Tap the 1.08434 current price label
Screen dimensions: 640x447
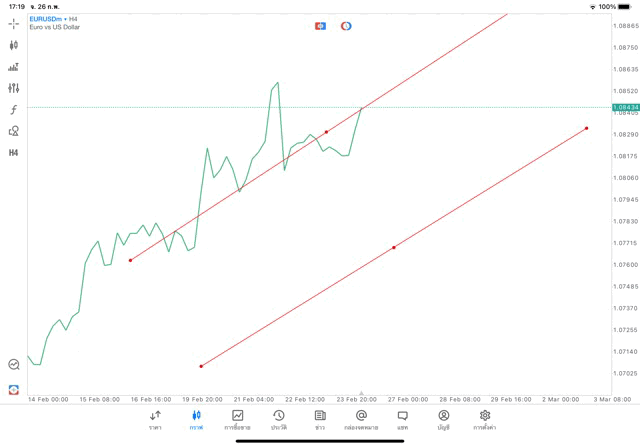[x=626, y=107]
